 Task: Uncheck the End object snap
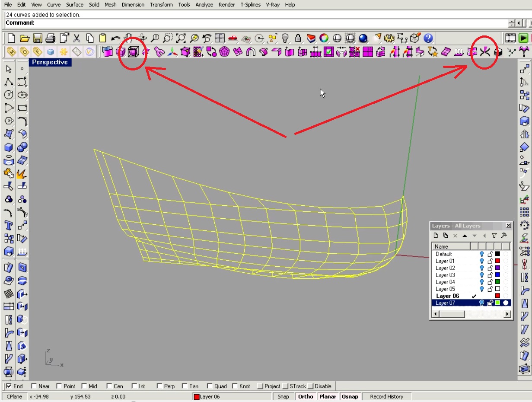[x=9, y=386]
